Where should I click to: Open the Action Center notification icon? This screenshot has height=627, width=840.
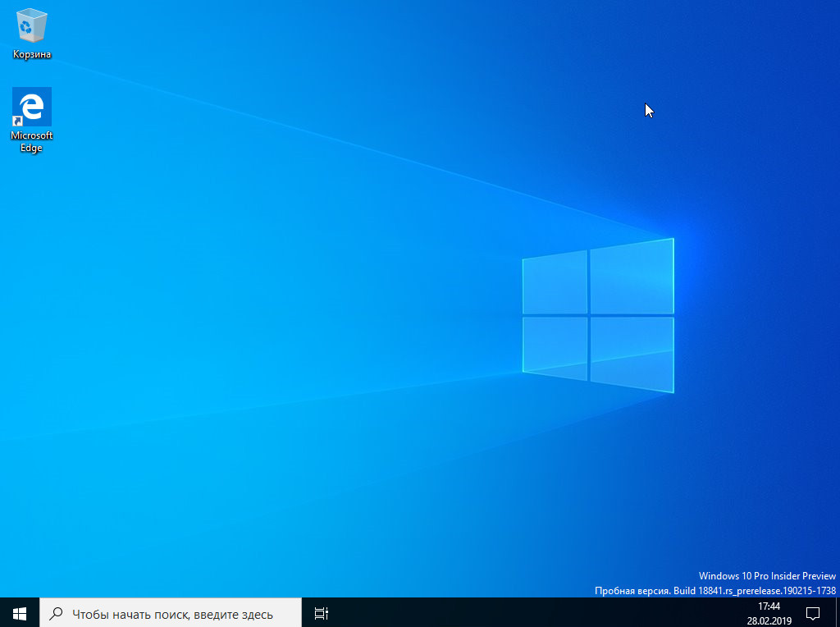pyautogui.click(x=813, y=612)
